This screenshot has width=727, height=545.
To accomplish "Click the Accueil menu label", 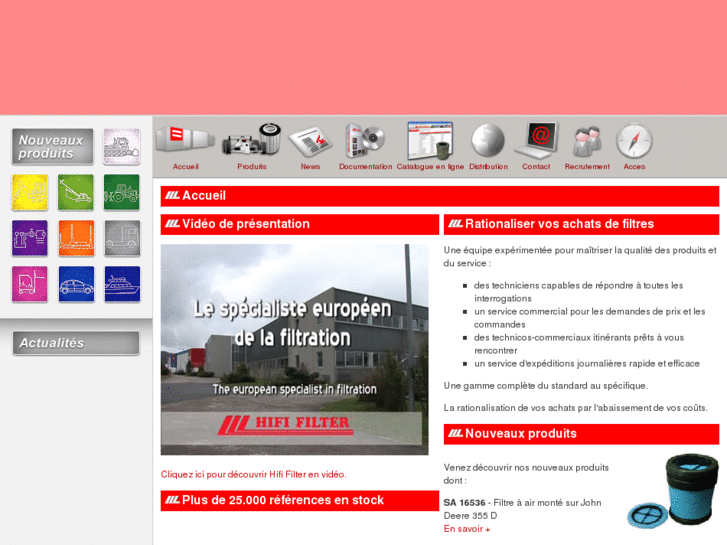I will tap(185, 167).
